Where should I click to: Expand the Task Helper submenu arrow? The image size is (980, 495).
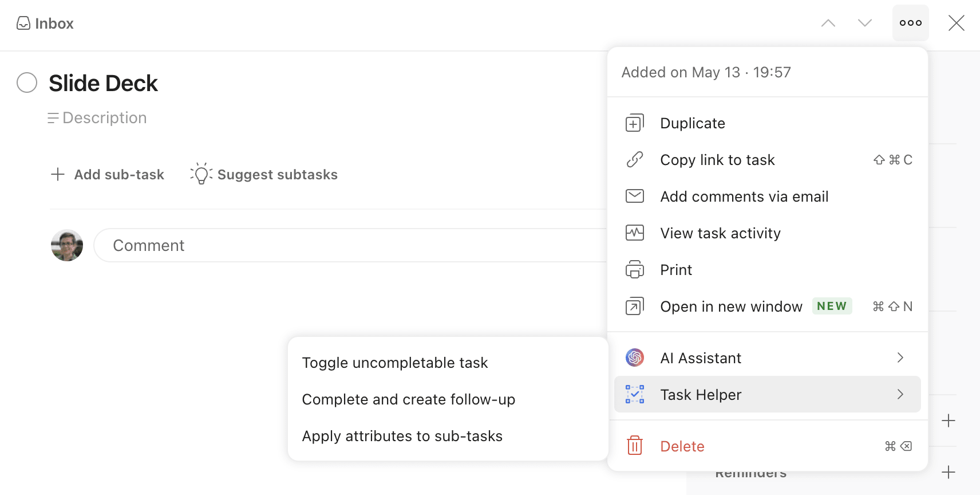click(x=900, y=395)
